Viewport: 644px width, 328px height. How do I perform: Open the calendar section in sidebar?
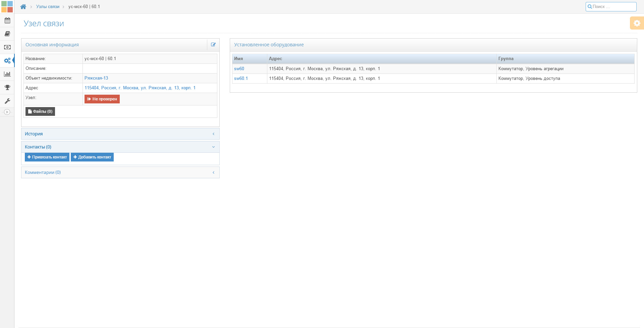[7, 20]
